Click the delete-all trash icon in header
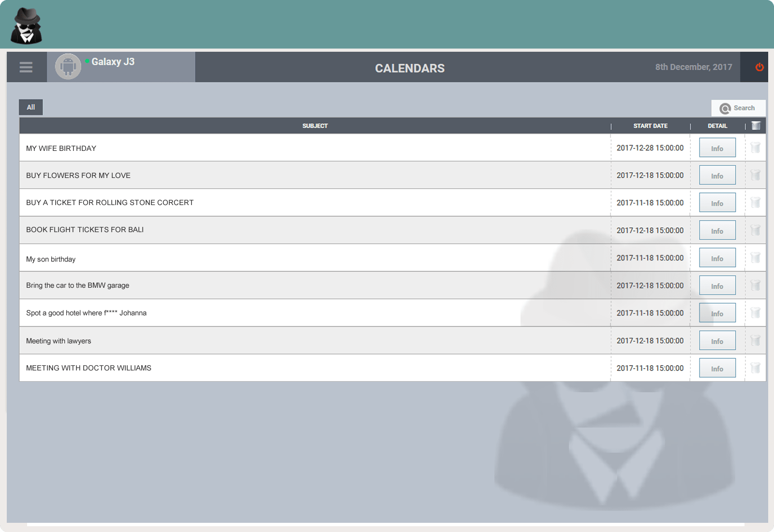The width and height of the screenshot is (774, 532). tap(756, 126)
